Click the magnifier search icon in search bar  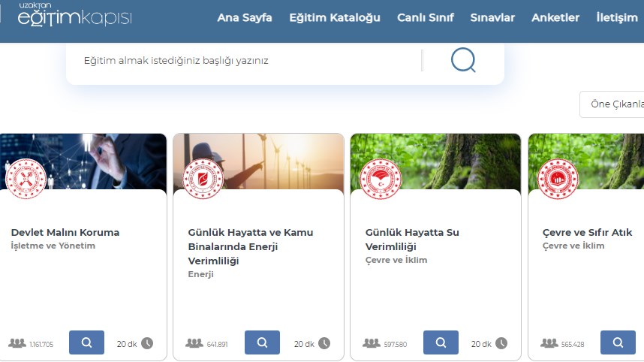point(463,60)
